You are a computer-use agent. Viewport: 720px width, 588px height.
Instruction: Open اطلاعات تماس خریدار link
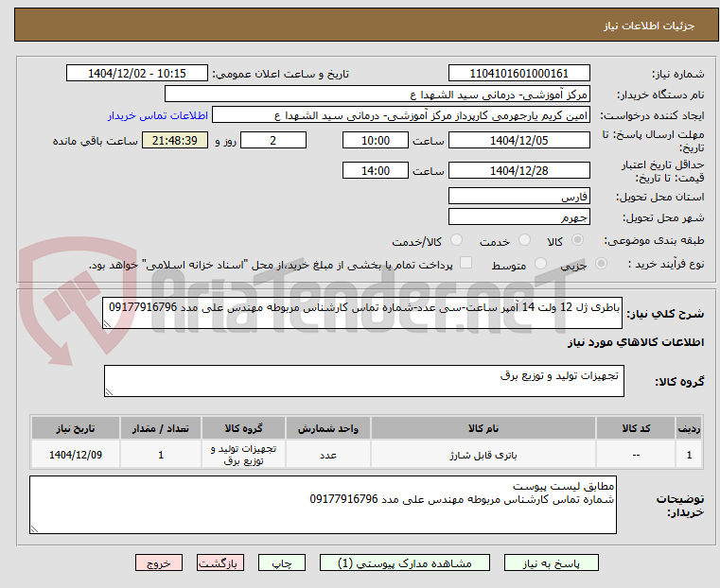coord(157,115)
